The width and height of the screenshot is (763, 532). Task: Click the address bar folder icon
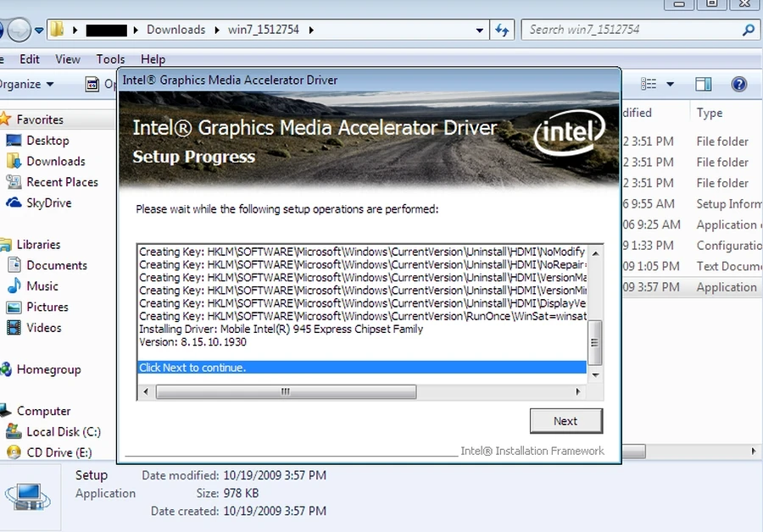(57, 29)
